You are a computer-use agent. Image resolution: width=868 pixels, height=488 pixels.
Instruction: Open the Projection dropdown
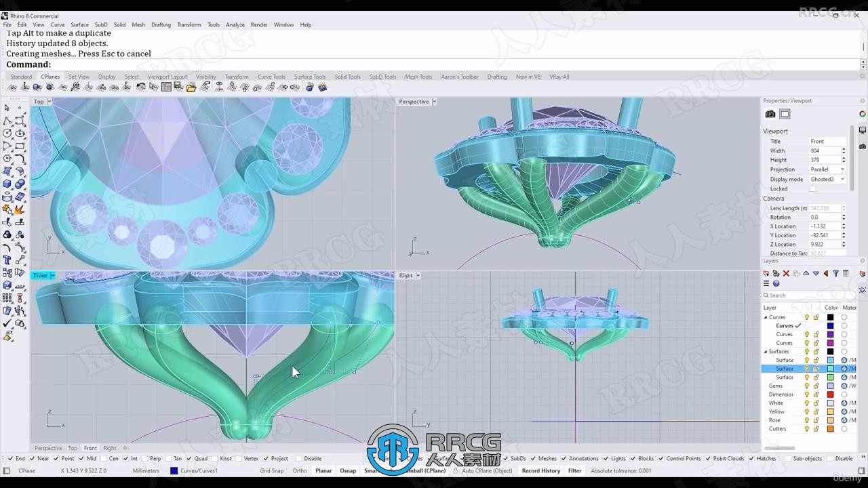click(827, 169)
